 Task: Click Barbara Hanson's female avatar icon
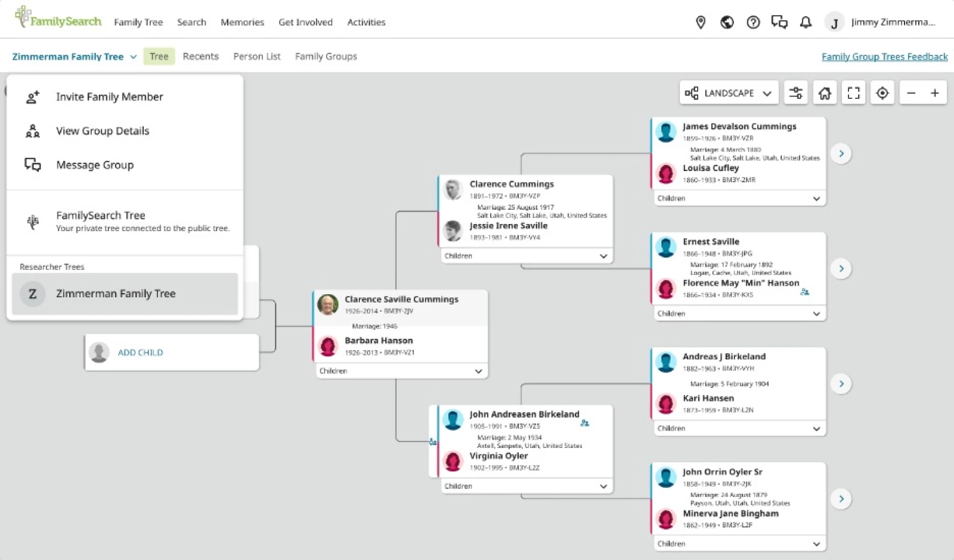pyautogui.click(x=328, y=346)
